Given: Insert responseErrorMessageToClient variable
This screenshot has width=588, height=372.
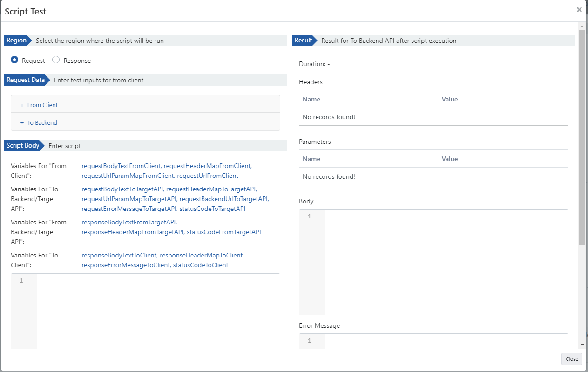Looking at the screenshot, I should coord(126,265).
